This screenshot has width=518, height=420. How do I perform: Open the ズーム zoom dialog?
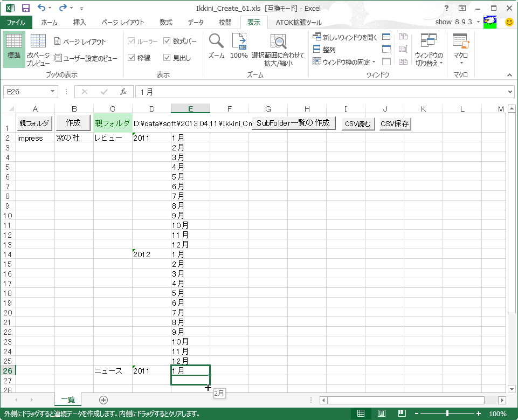coord(216,46)
